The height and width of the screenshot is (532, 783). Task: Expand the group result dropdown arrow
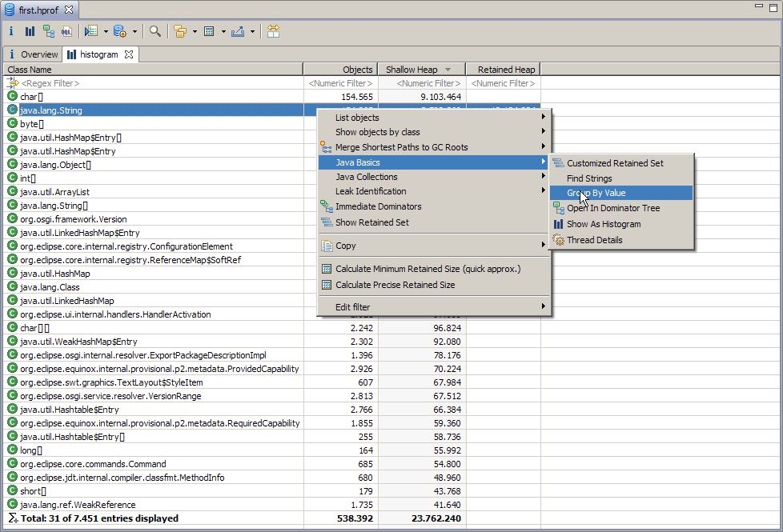pos(195,32)
